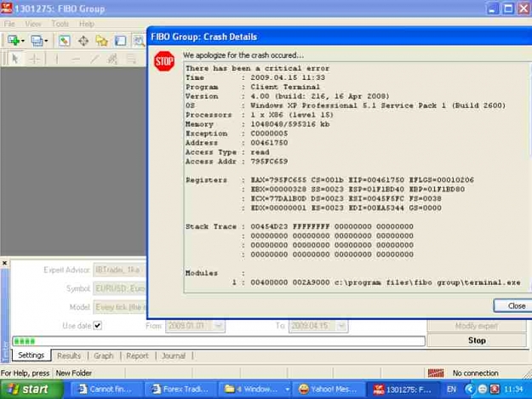Toggle the Terminal window icon
The image size is (532, 399).
(x=120, y=41)
